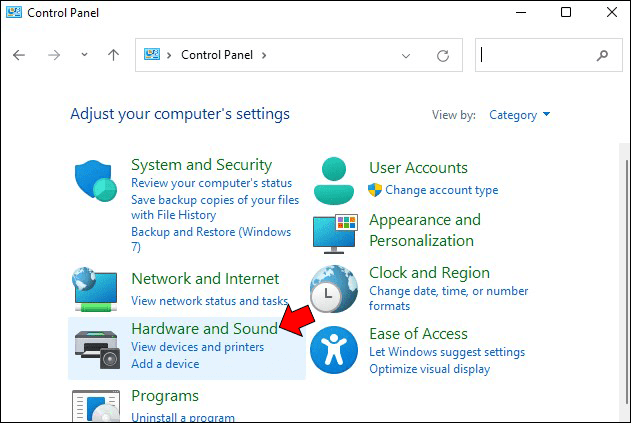The height and width of the screenshot is (423, 631).
Task: Open View devices and printers link
Action: pos(197,347)
